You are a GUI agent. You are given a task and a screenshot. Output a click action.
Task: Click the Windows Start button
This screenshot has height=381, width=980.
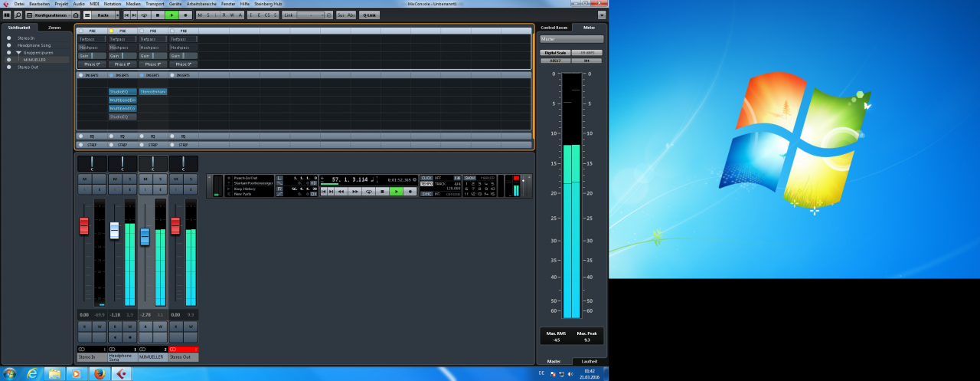coord(9,373)
